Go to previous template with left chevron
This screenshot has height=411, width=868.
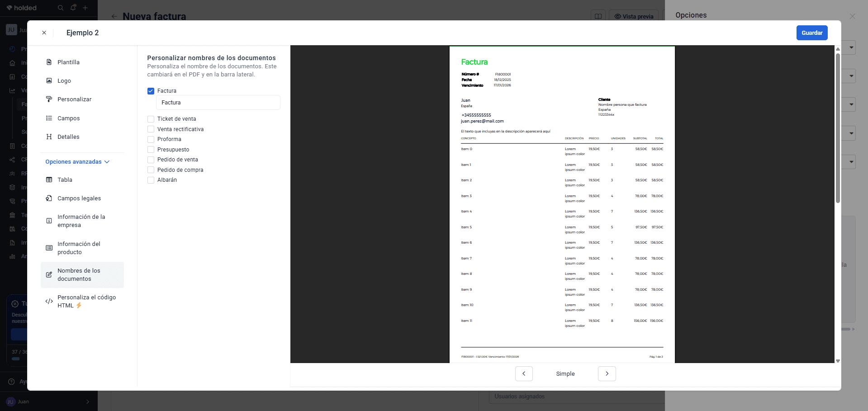pos(524,373)
